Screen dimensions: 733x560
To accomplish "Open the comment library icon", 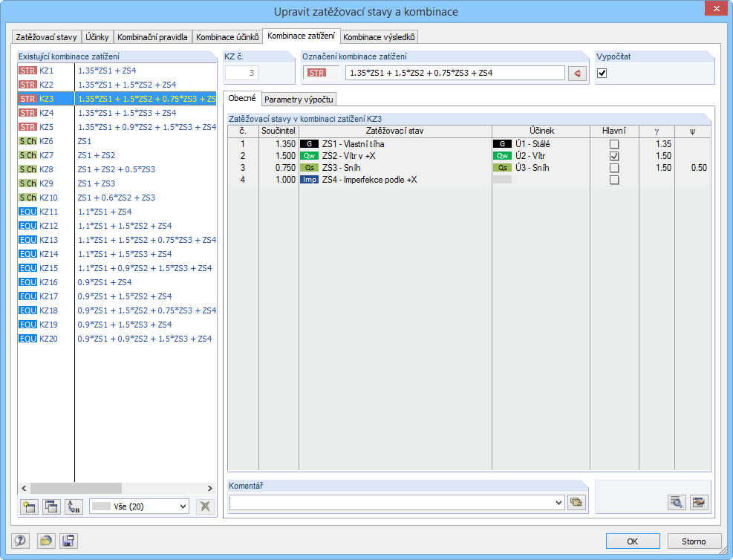I will (x=576, y=503).
